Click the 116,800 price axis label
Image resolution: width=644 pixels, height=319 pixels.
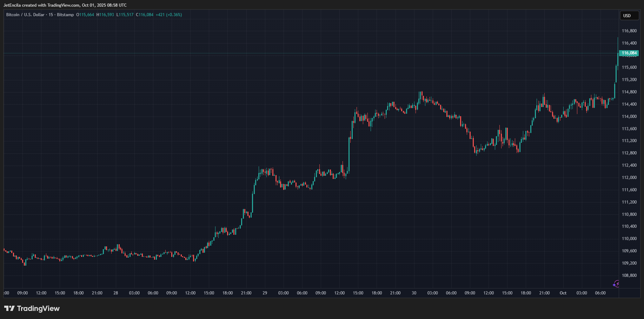[x=629, y=31]
